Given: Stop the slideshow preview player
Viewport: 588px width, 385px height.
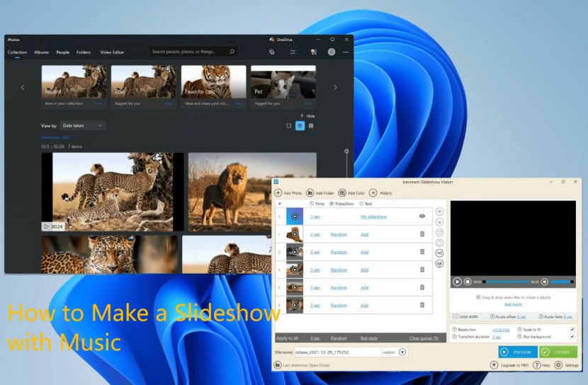Looking at the screenshot, I should pos(468,282).
